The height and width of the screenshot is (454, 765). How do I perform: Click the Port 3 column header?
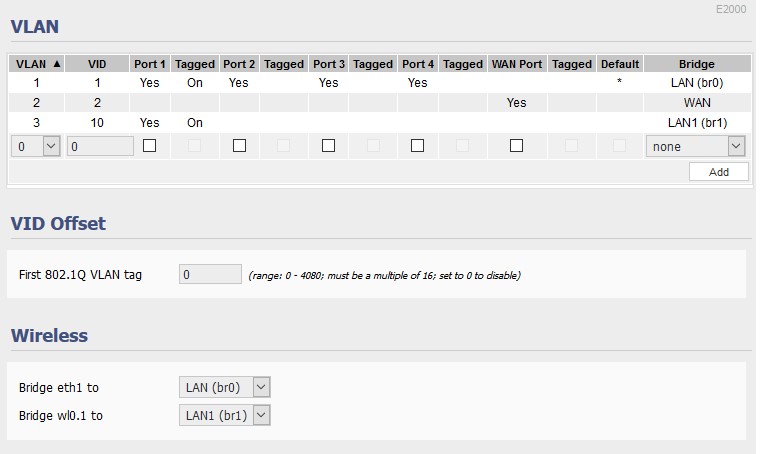[329, 64]
